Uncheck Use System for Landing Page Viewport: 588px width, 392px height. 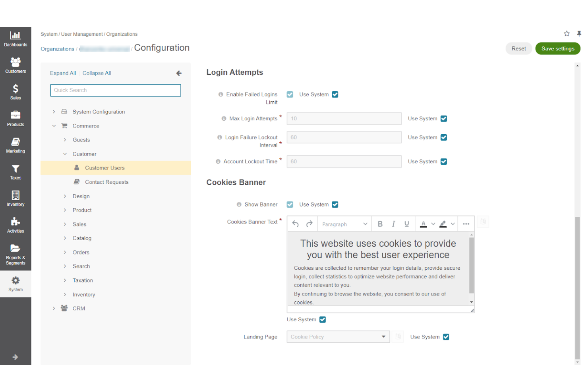[446, 336]
